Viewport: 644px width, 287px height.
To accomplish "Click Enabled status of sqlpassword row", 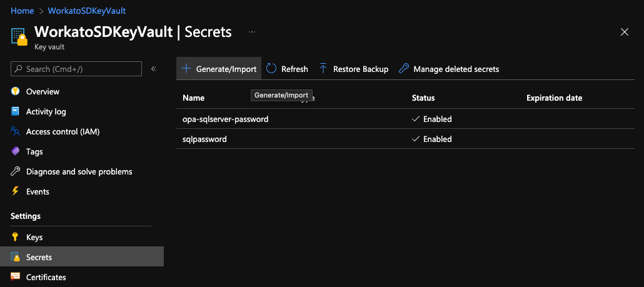I will coord(431,139).
